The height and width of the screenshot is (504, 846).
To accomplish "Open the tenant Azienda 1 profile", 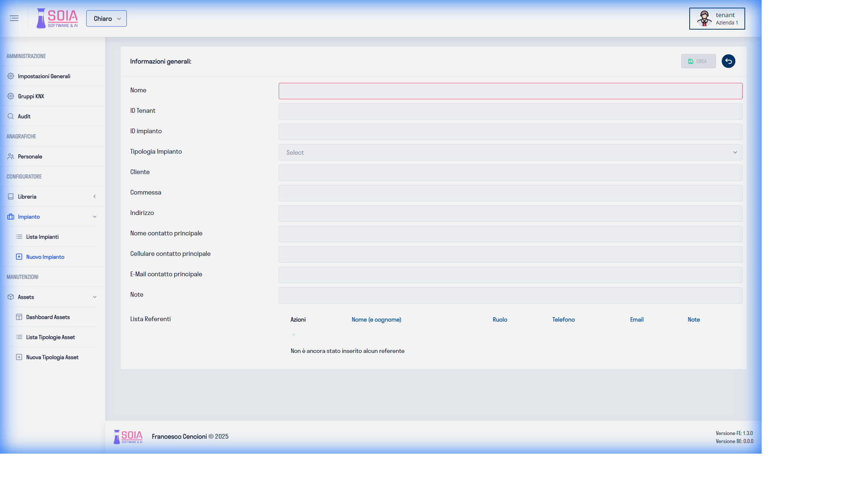I will pyautogui.click(x=717, y=19).
